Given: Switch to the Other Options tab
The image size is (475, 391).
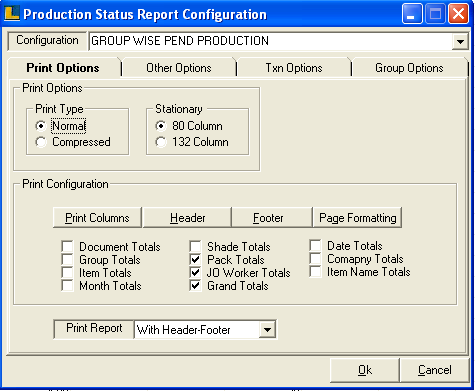Looking at the screenshot, I should pyautogui.click(x=179, y=68).
